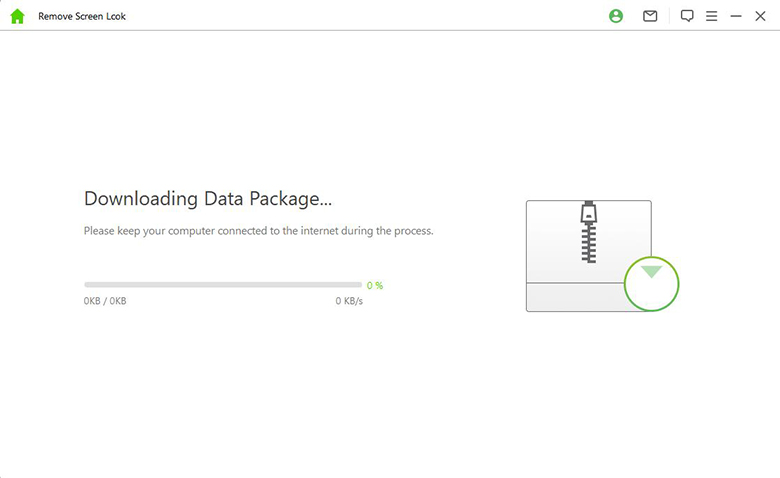The image size is (780, 478).
Task: Open the user account profile icon
Action: pos(616,16)
